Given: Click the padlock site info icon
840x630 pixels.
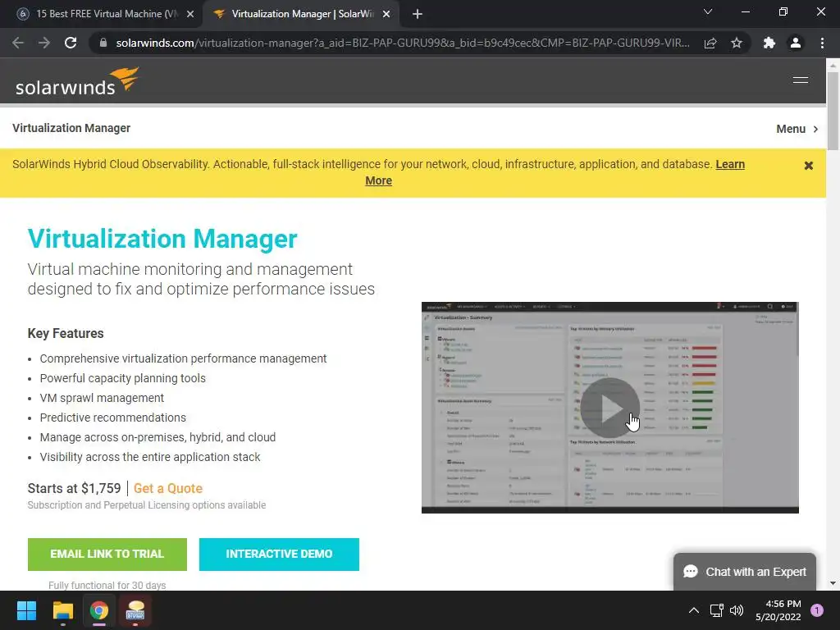Looking at the screenshot, I should (x=103, y=43).
